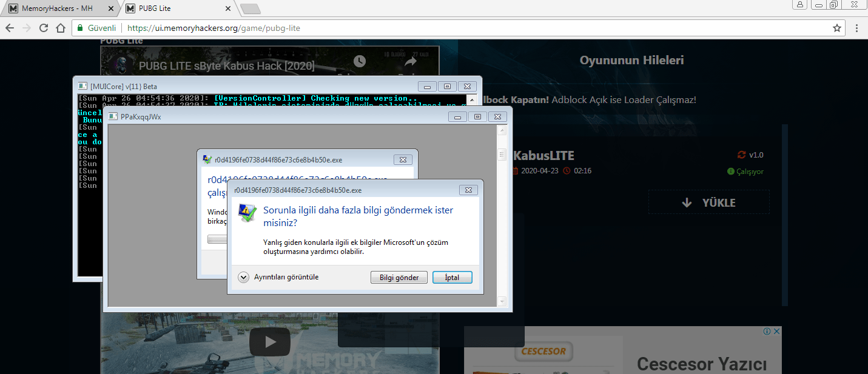
Task: Click the 2020-04-23 date calendar icon
Action: click(x=516, y=171)
